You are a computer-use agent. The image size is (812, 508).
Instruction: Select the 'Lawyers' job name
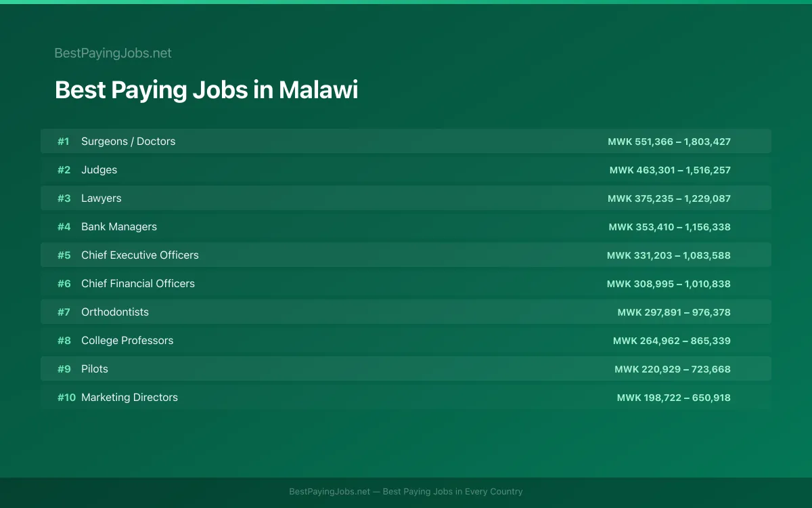point(101,198)
